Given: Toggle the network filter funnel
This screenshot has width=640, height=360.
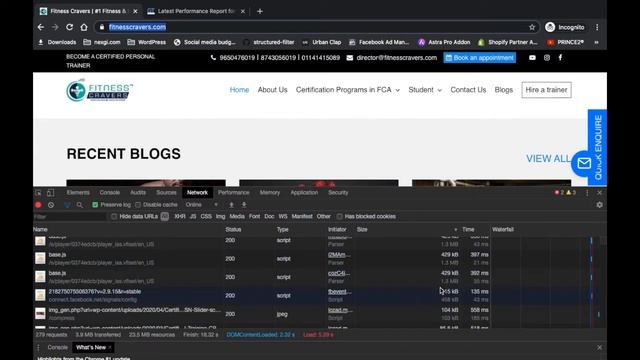Looking at the screenshot, I should [x=67, y=205].
